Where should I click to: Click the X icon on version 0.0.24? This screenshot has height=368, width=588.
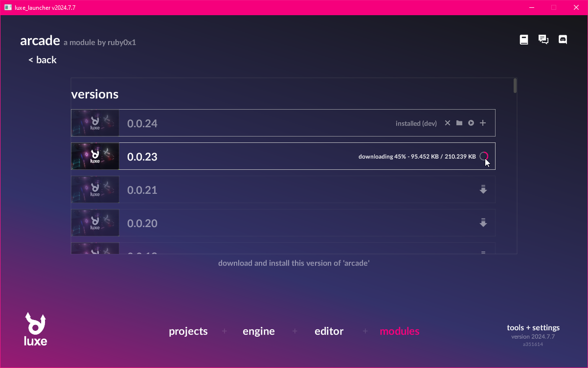(447, 123)
